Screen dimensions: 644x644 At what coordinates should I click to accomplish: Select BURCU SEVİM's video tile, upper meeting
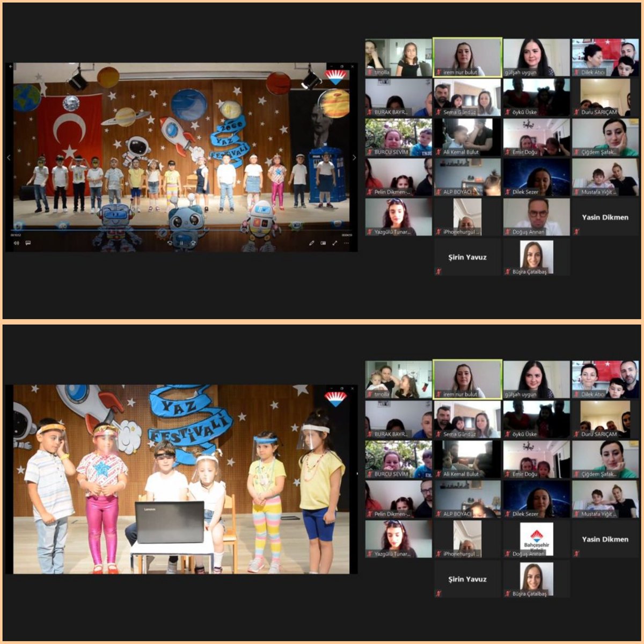tap(399, 137)
